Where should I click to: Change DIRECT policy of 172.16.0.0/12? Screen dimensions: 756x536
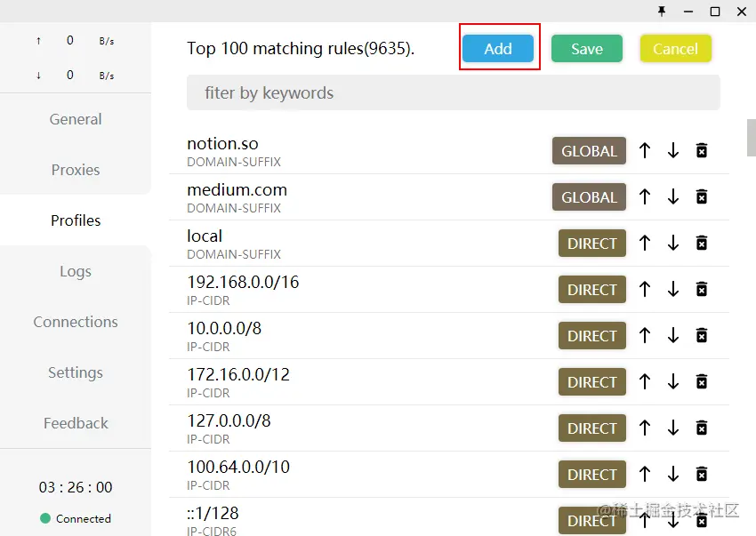pyautogui.click(x=592, y=382)
